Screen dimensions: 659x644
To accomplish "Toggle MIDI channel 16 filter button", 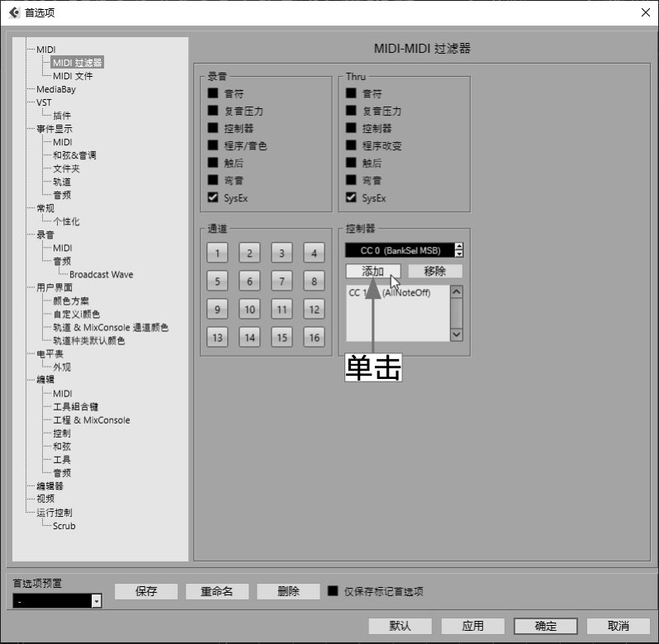I will point(313,338).
